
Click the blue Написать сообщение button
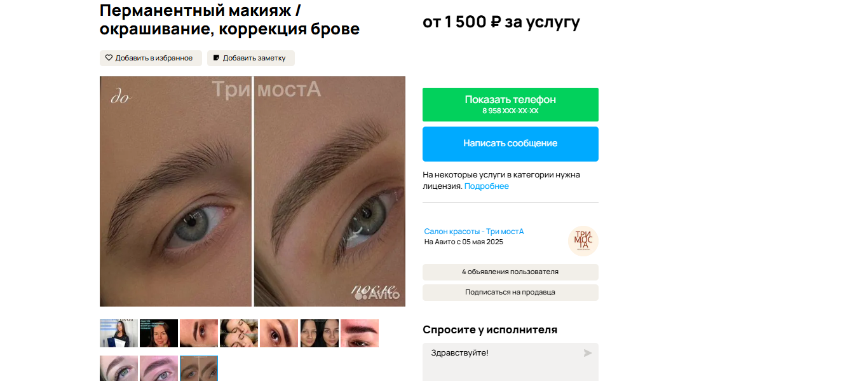pyautogui.click(x=510, y=144)
